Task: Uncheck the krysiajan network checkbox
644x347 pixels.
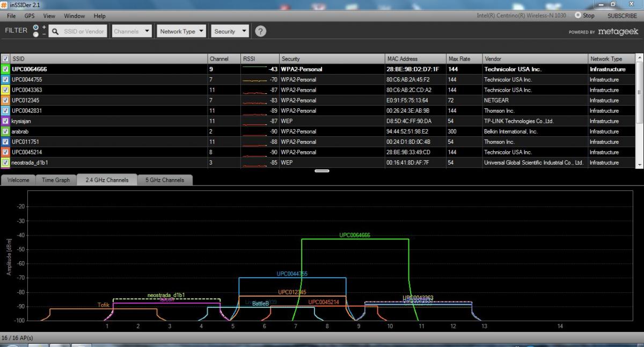Action: tap(5, 121)
